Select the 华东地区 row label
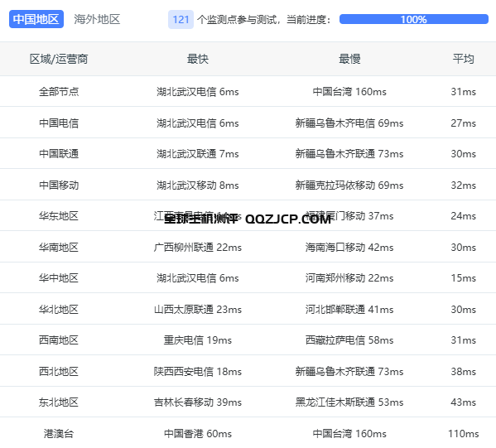The height and width of the screenshot is (448, 496). 59,216
